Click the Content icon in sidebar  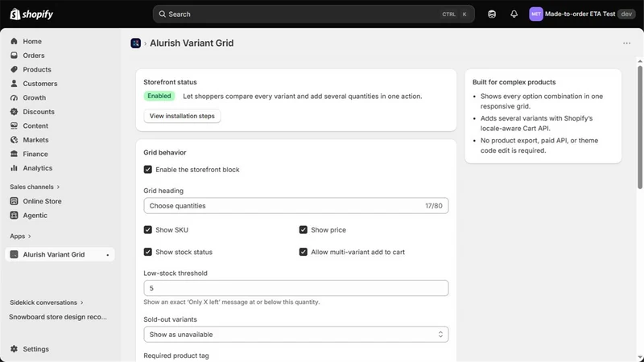(14, 125)
